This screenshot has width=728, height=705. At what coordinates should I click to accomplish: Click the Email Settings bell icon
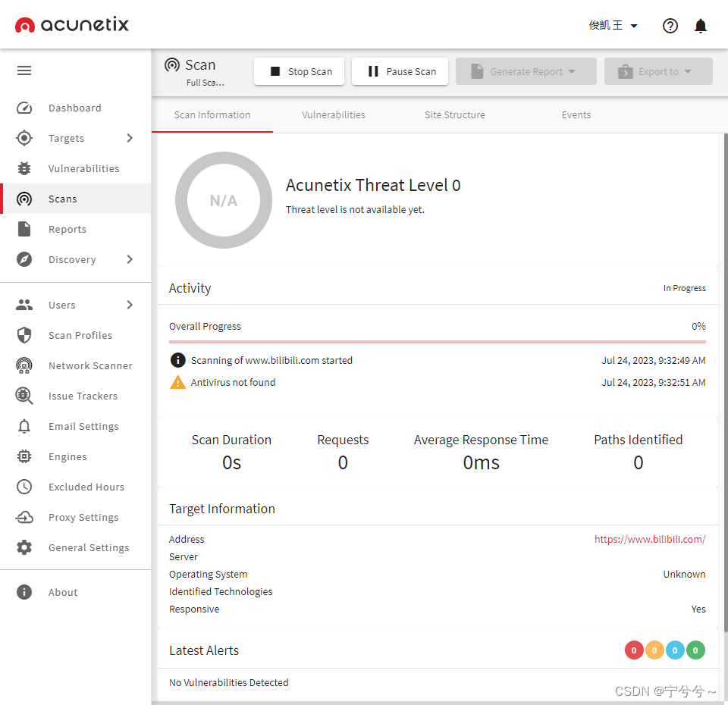24,425
